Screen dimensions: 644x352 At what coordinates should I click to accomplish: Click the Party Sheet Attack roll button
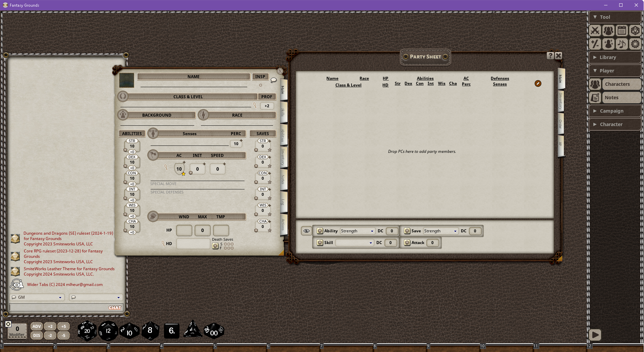pos(407,243)
